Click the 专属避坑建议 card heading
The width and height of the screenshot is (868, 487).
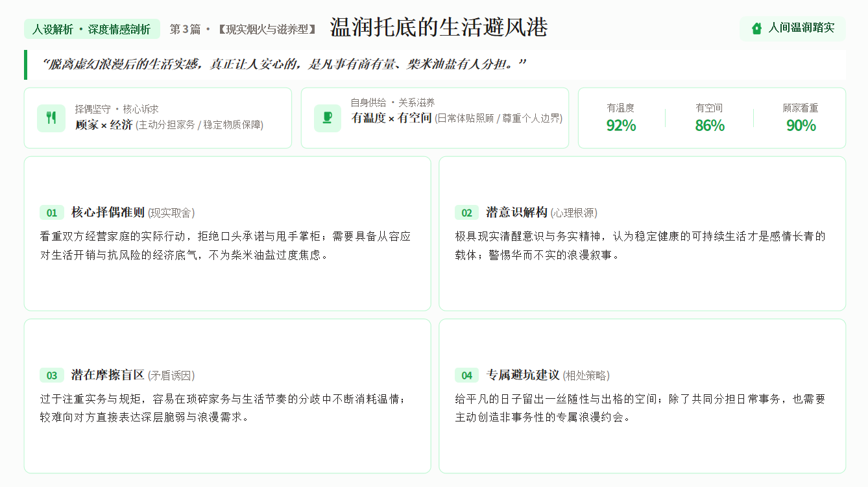click(523, 375)
